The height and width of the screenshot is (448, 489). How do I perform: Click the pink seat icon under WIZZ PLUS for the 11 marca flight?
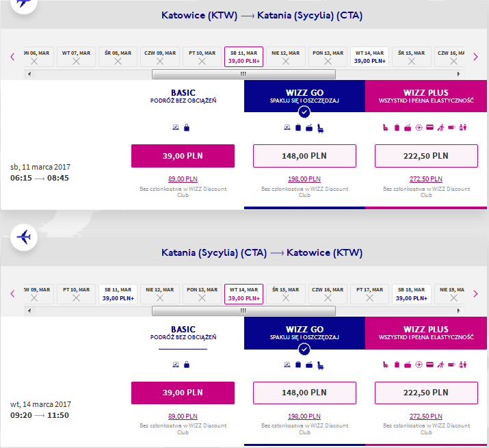tap(386, 128)
